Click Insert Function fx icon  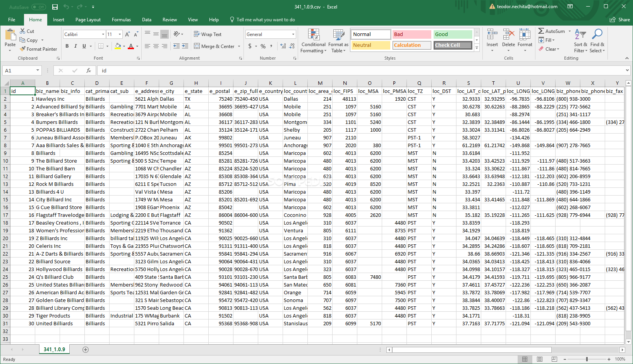tap(89, 70)
